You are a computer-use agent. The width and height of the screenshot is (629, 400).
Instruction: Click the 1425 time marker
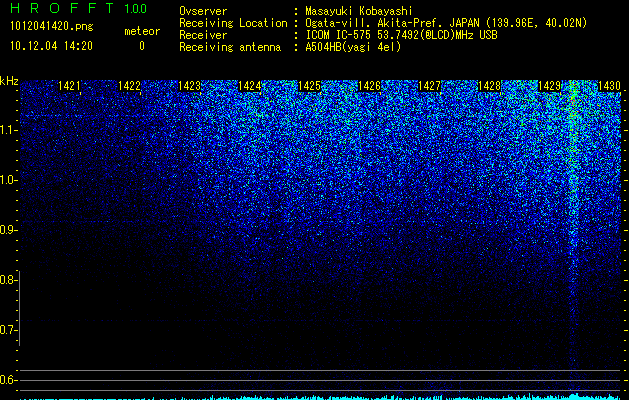tap(309, 86)
